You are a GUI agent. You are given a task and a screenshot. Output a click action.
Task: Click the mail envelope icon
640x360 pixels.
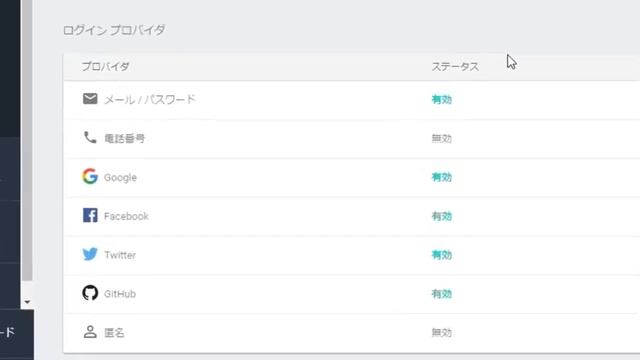(x=90, y=99)
